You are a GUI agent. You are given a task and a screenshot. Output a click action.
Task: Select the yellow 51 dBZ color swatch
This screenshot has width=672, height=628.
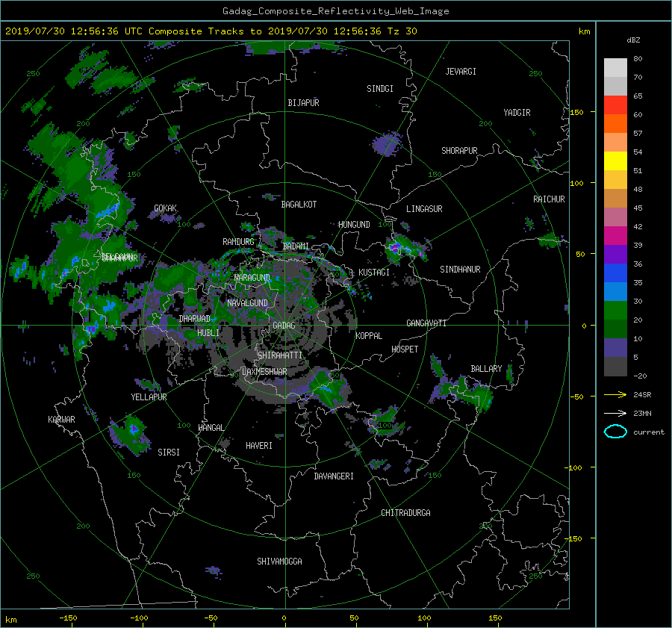[x=615, y=161]
